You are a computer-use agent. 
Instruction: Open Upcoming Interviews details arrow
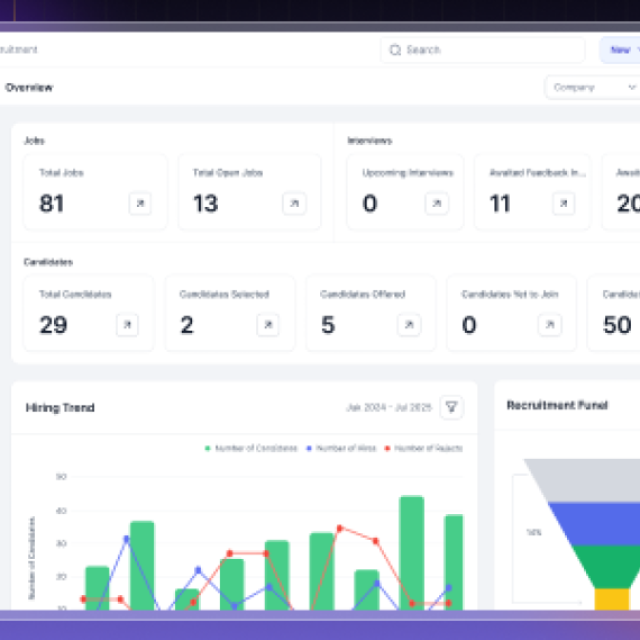[x=437, y=204]
